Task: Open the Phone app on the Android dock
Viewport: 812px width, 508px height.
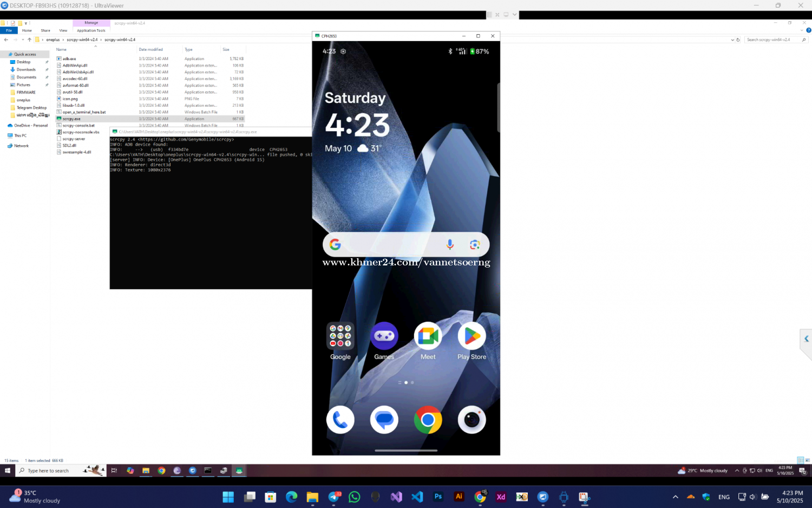Action: 340,420
